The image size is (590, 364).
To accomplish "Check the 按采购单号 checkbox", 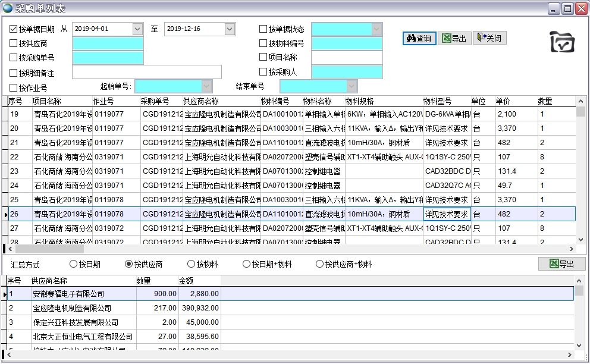I will [13, 58].
